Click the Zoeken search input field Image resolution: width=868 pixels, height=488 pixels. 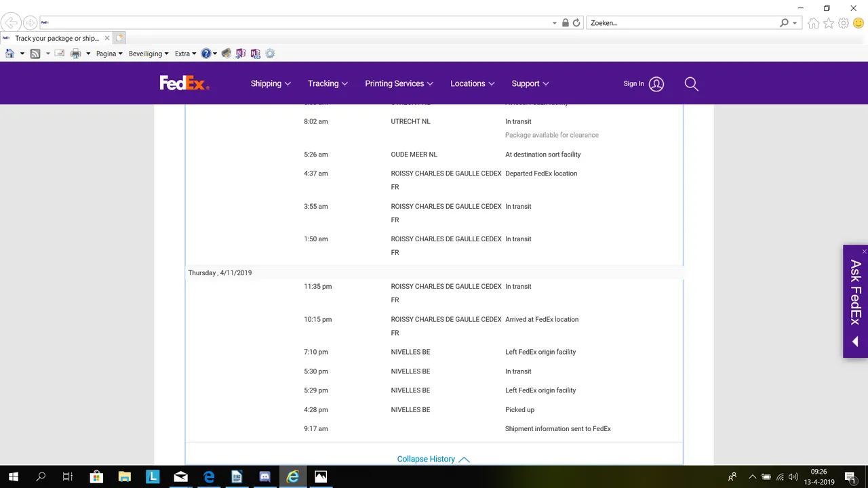click(x=682, y=23)
